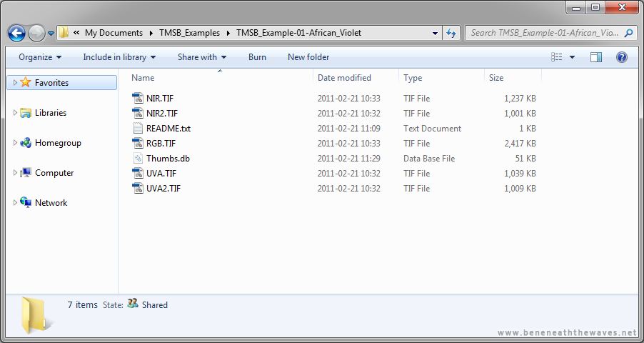Select the Favorites label in the navigation pane
Image resolution: width=644 pixels, height=343 pixels.
pos(51,83)
